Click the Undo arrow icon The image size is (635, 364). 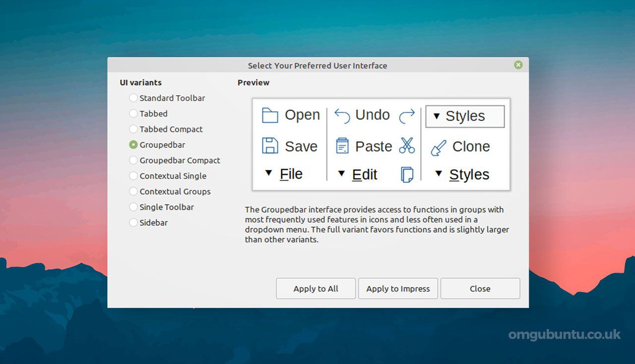coord(342,115)
